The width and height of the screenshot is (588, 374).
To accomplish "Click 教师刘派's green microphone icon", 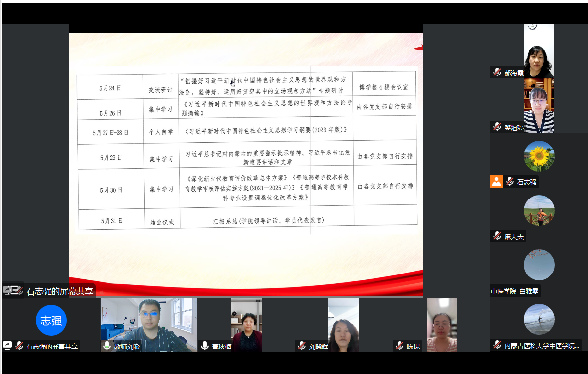I will 107,346.
